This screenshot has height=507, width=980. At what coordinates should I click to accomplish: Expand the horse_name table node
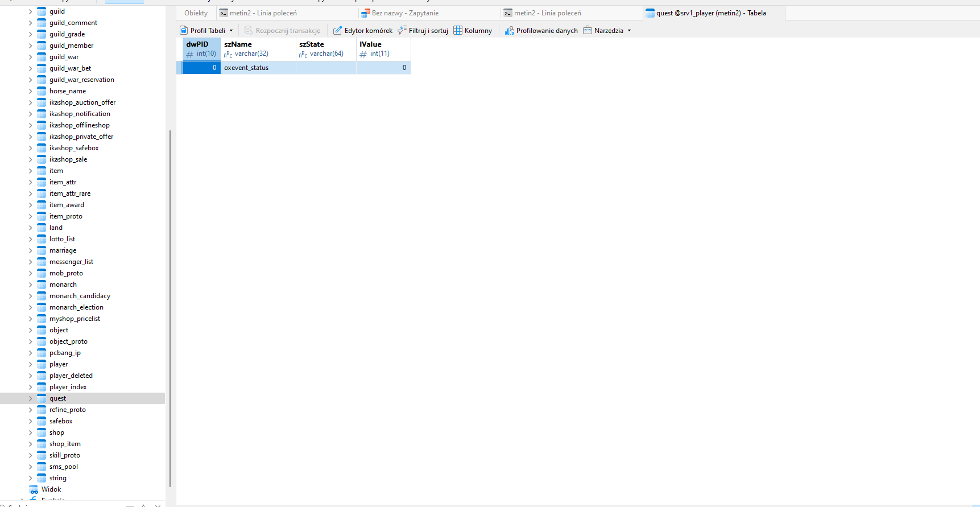[x=30, y=91]
